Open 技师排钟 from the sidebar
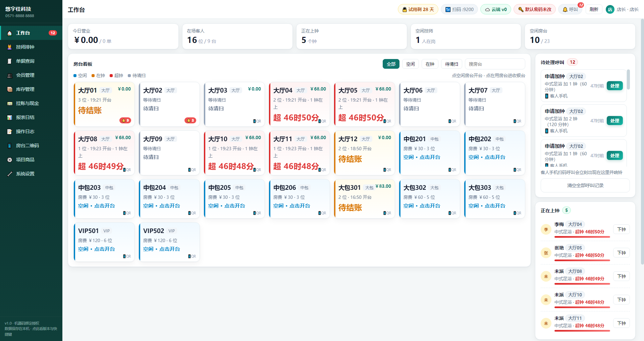644x341 pixels. (x=31, y=47)
